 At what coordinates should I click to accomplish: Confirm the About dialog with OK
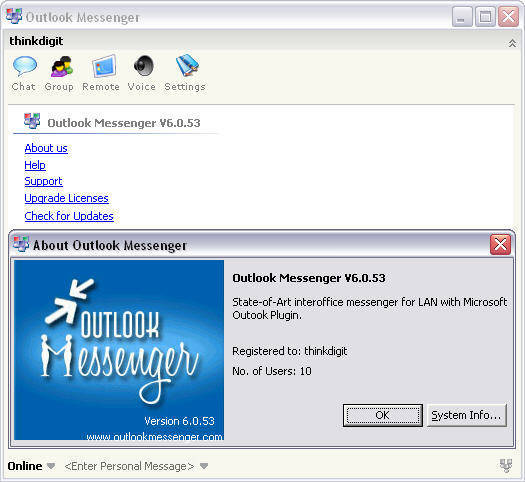point(383,415)
